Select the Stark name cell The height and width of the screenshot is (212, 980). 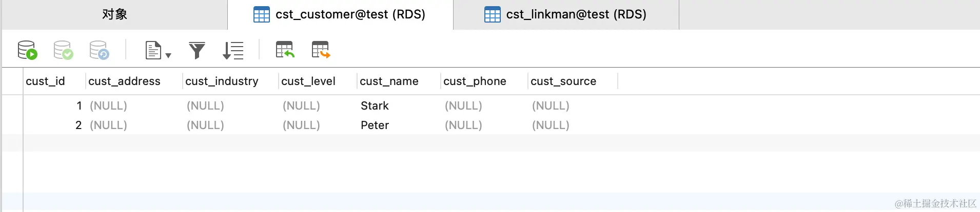(375, 106)
